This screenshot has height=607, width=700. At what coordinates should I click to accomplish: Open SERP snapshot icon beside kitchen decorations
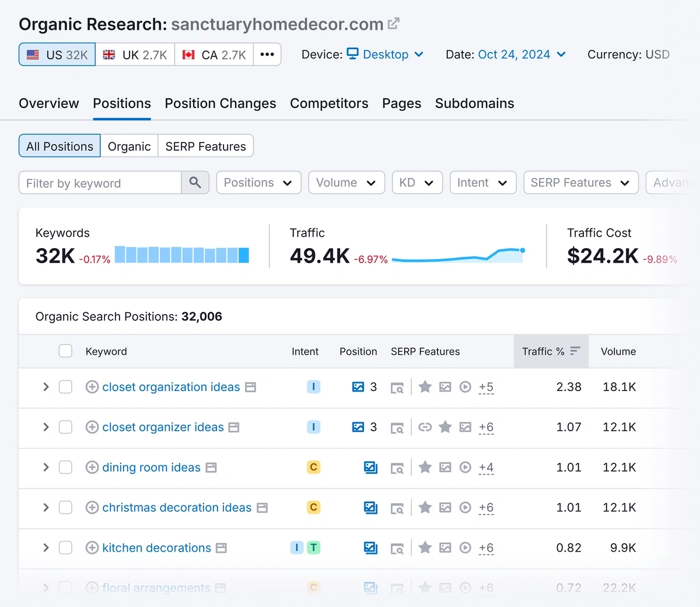[221, 548]
